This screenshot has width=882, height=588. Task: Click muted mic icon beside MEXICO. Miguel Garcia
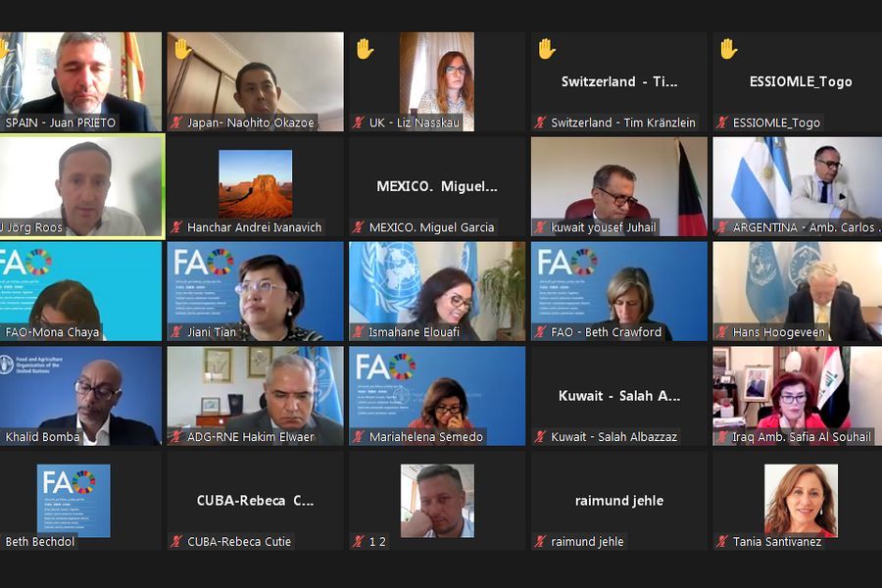point(359,227)
